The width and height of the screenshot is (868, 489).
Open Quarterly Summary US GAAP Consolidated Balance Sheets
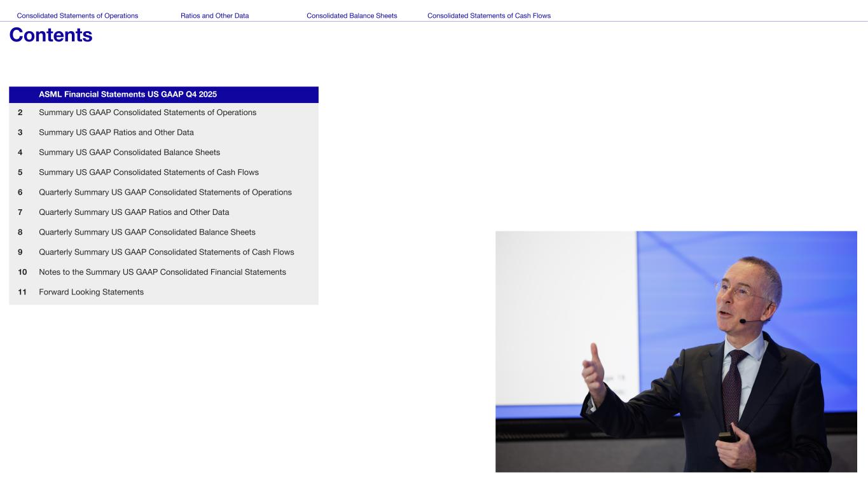click(148, 232)
